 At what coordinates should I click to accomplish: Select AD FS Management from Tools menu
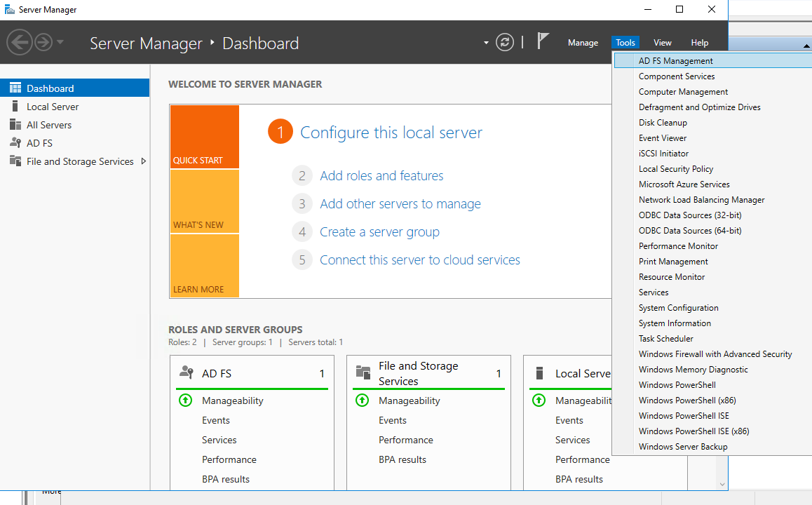pos(675,61)
